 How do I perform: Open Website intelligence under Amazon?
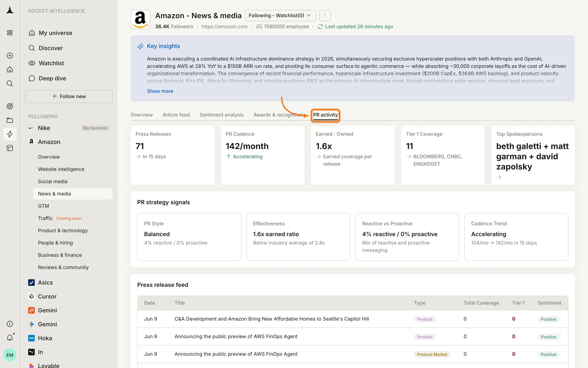61,169
